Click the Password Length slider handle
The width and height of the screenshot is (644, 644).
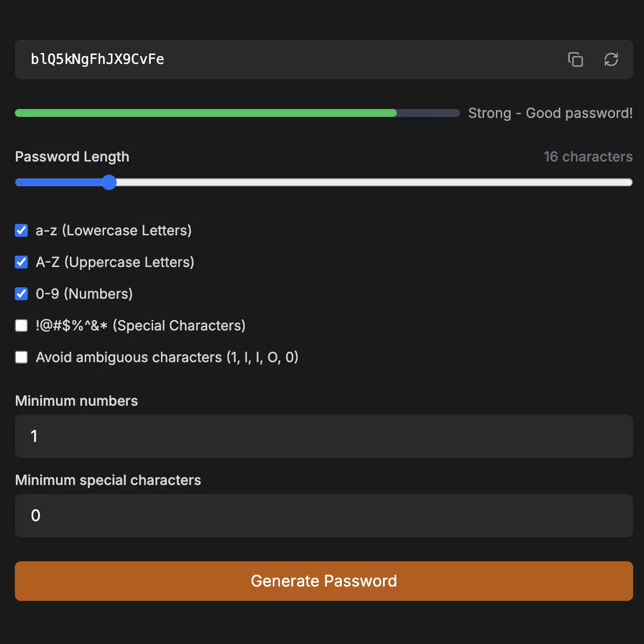point(109,182)
